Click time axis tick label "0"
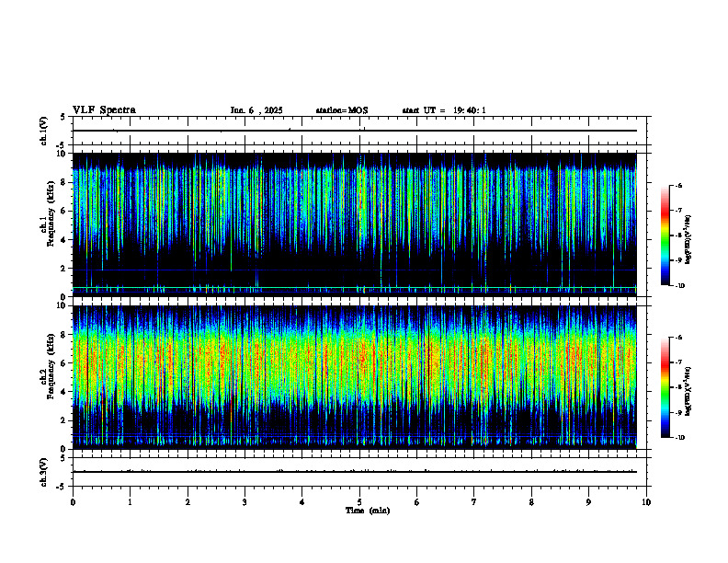Viewport: 728px width, 563px height. [73, 502]
